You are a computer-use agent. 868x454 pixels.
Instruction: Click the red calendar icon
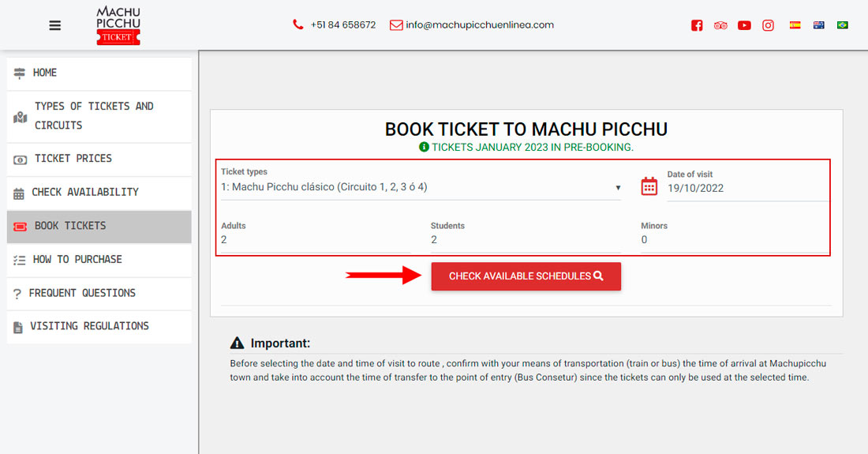coord(649,186)
